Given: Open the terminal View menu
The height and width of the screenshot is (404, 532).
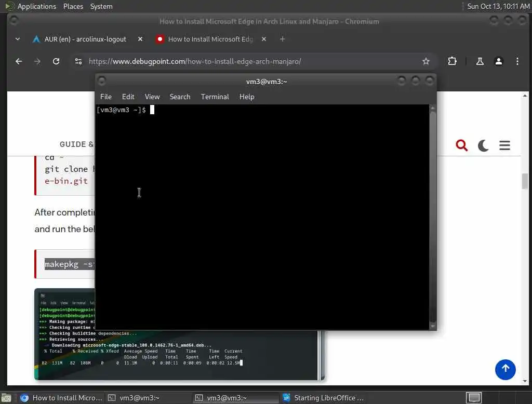Looking at the screenshot, I should [x=152, y=97].
